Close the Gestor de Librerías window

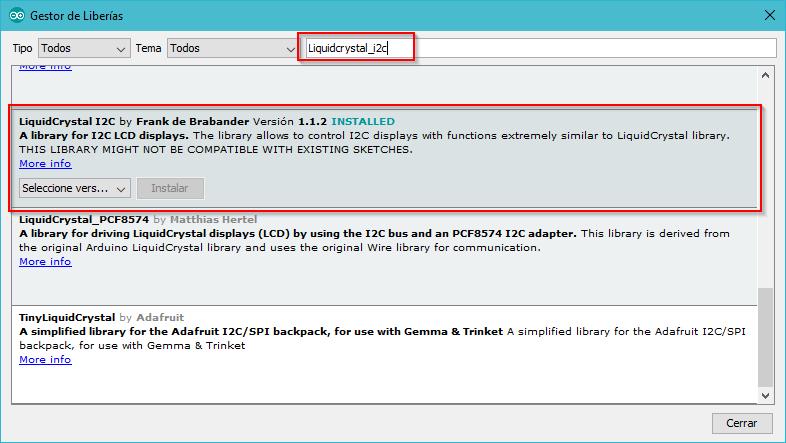[x=767, y=15]
